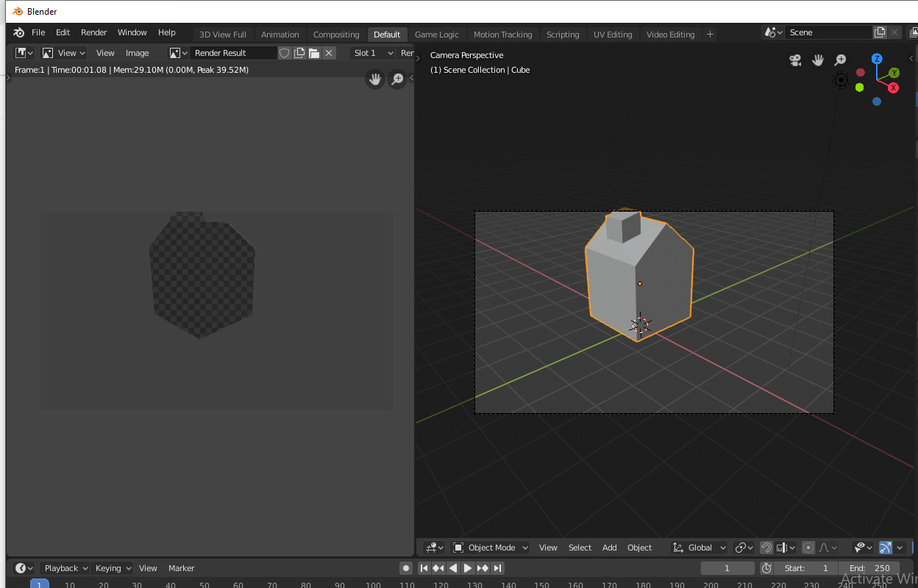Viewport: 918px width, 588px height.
Task: Toggle proportional editing icon
Action: 808,548
